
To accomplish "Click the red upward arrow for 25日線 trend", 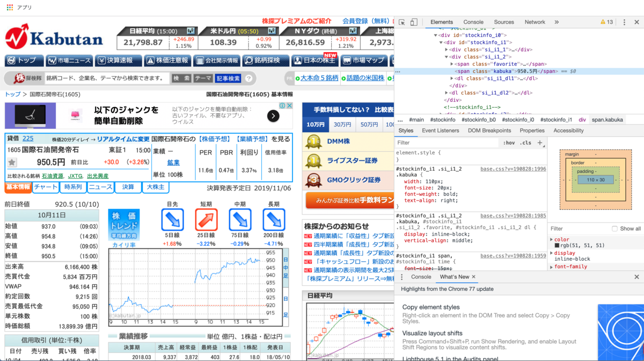I will click(x=206, y=220).
